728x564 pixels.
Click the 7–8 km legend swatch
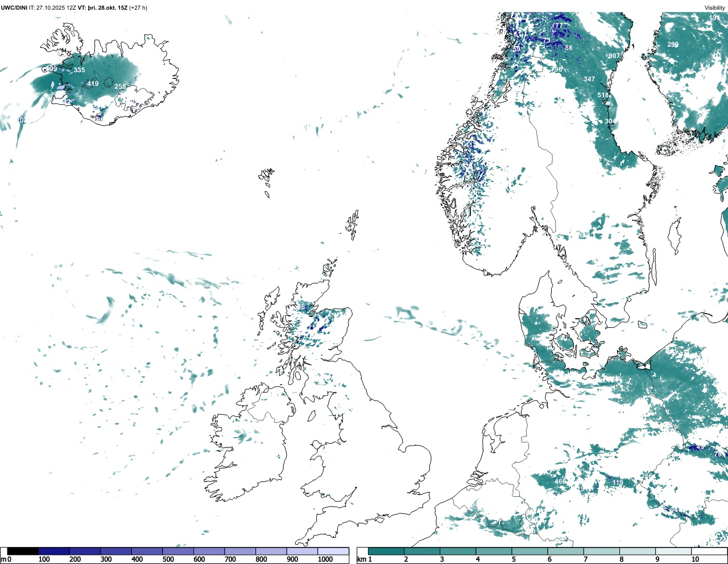[x=602, y=551]
